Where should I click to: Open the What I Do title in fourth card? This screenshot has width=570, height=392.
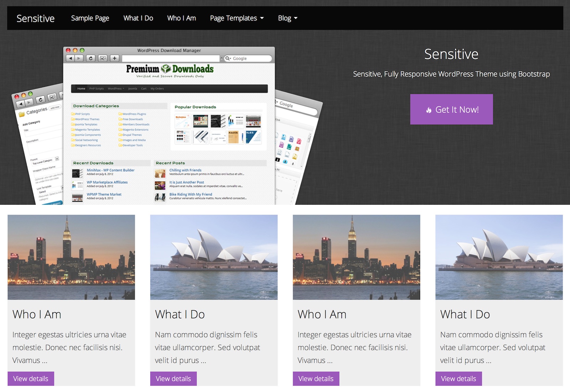465,314
